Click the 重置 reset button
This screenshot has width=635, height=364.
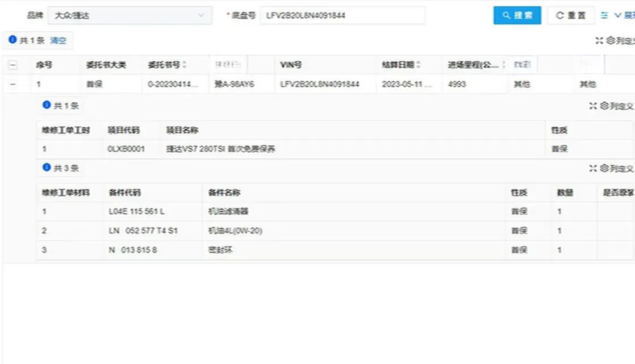coord(571,15)
